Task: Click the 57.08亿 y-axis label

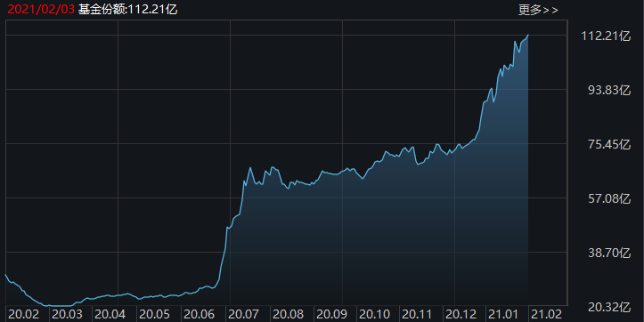Action: pyautogui.click(x=609, y=199)
